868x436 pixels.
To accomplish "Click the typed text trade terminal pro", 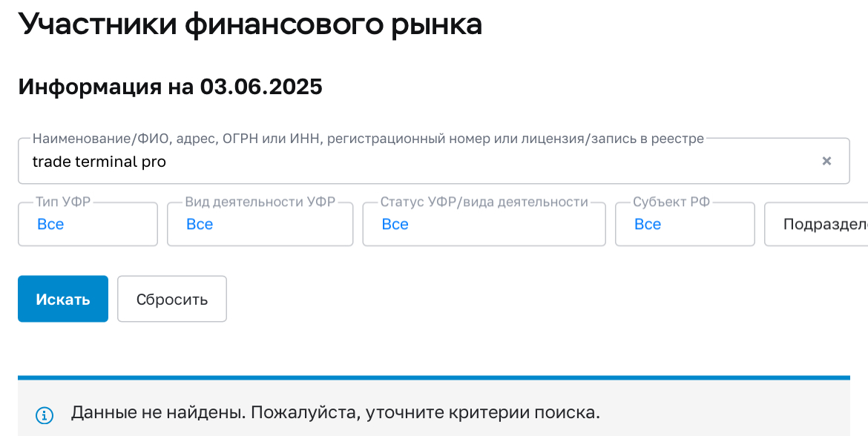I will pyautogui.click(x=99, y=162).
